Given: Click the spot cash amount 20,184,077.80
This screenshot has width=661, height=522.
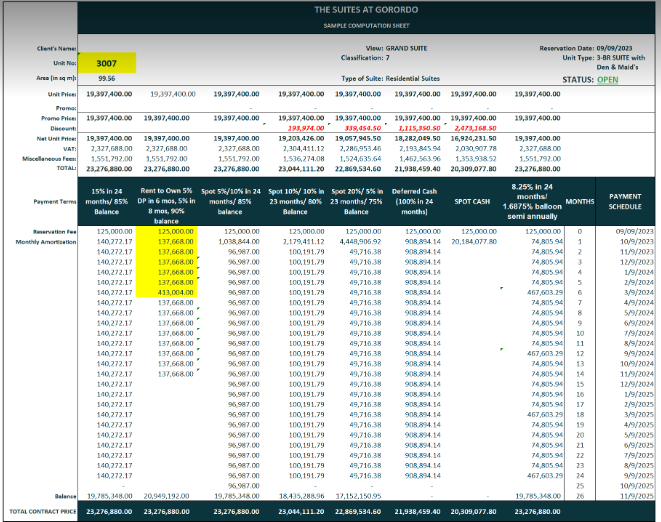Looking at the screenshot, I should click(475, 241).
